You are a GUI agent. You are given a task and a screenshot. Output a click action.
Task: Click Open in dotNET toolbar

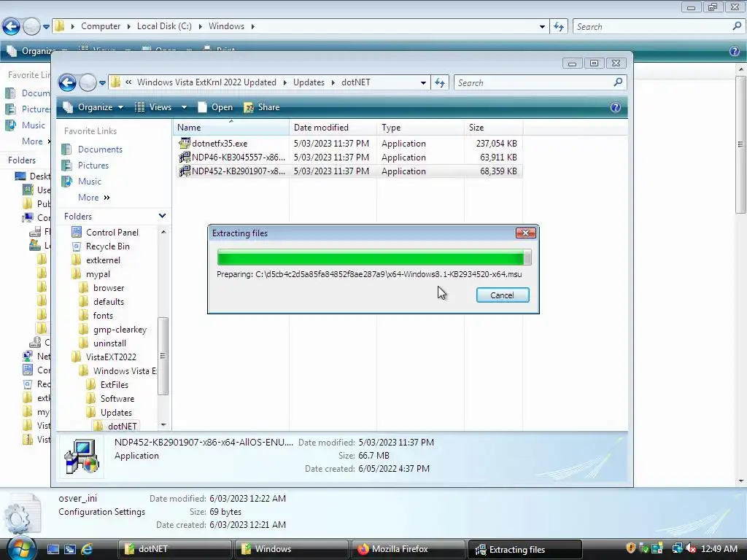[x=215, y=107]
